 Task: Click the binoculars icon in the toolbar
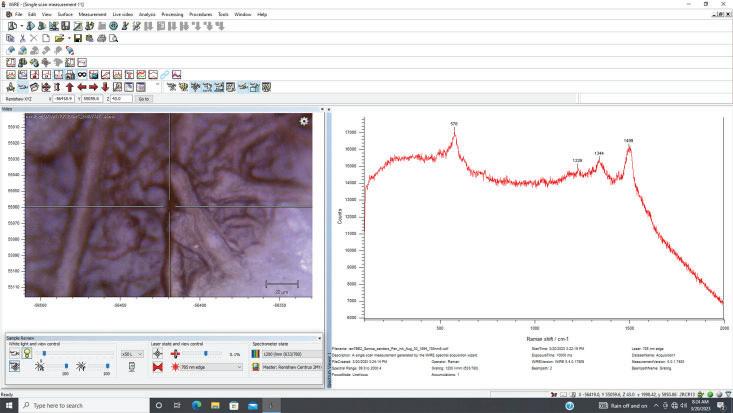pos(82,75)
